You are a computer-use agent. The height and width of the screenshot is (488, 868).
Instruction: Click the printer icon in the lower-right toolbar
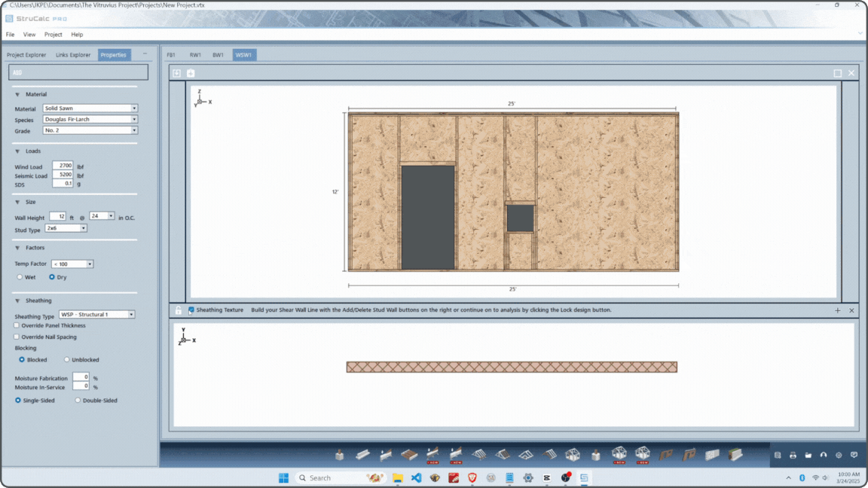coord(792,455)
